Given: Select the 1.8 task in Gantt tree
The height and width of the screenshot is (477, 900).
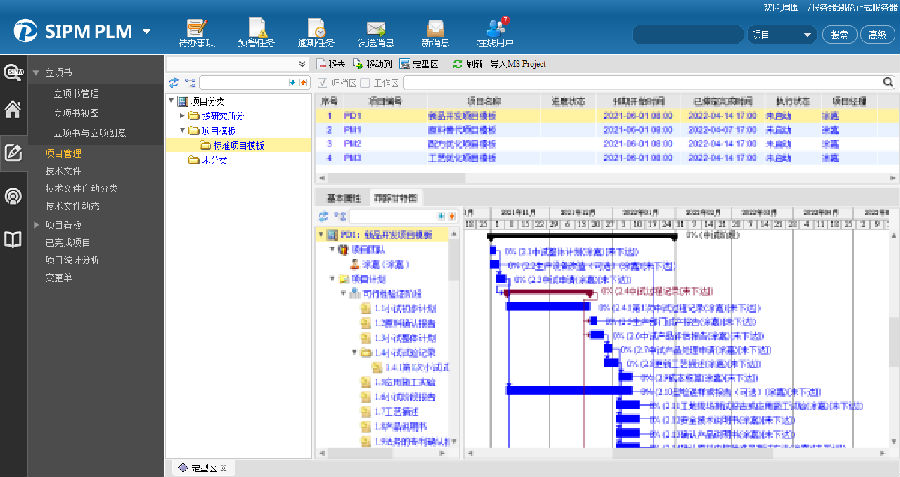Looking at the screenshot, I should tap(400, 426).
